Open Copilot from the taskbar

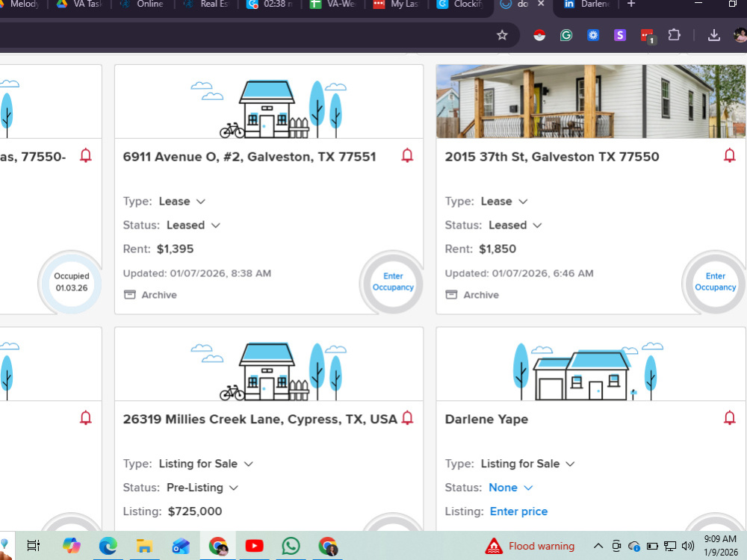[72, 546]
